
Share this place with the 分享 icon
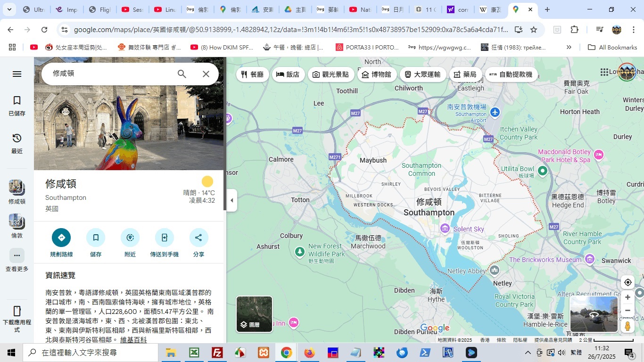pyautogui.click(x=198, y=238)
